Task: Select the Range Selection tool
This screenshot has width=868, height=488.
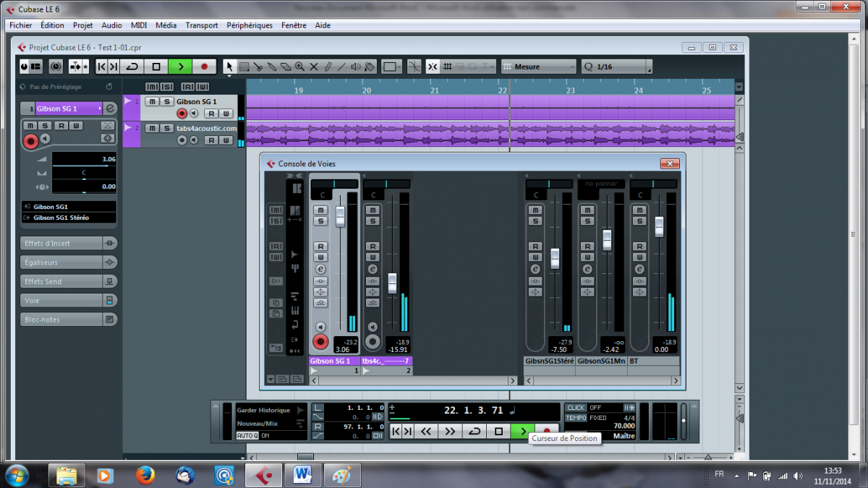Action: (244, 67)
